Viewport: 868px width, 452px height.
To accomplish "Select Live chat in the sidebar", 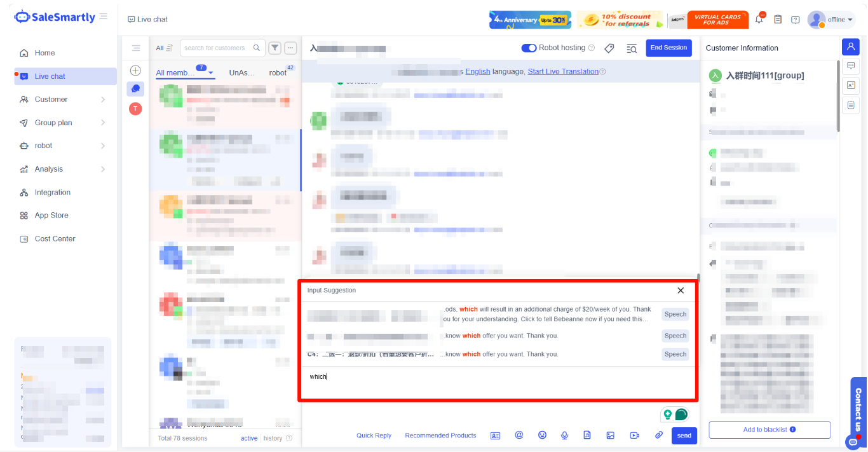I will coord(65,76).
